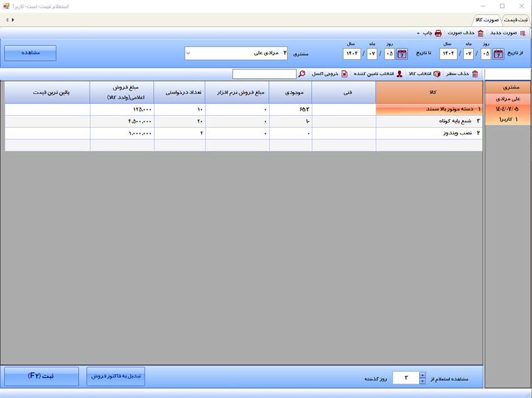Open the from-date calendar picker

tap(498, 54)
